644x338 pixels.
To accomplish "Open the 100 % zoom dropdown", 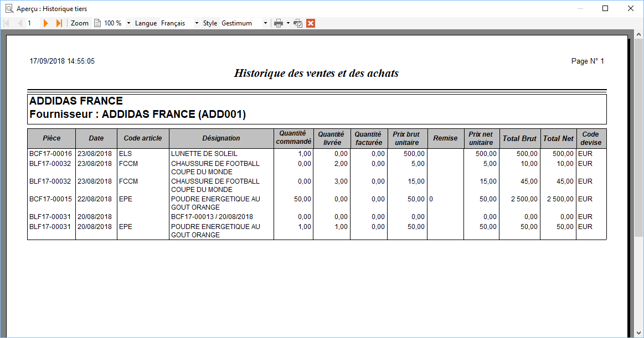I will [x=128, y=23].
